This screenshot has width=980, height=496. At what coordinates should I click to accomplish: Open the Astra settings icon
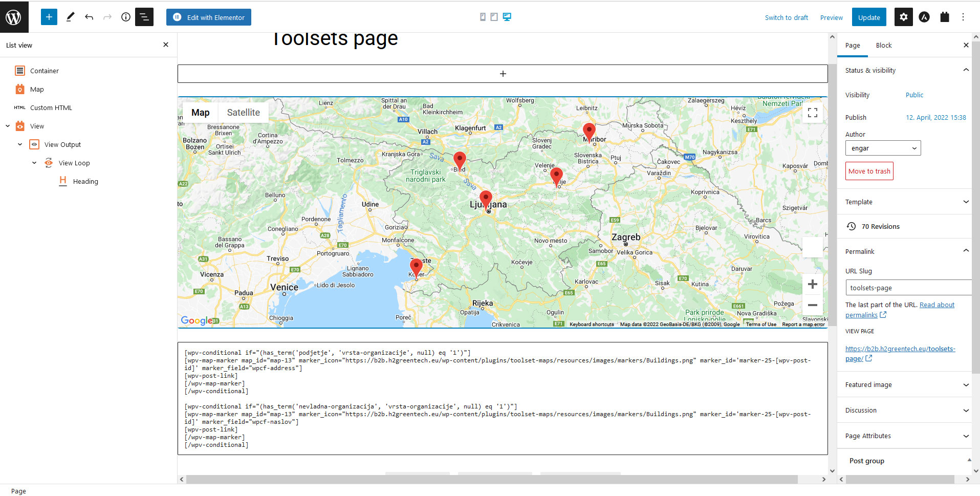[924, 17]
